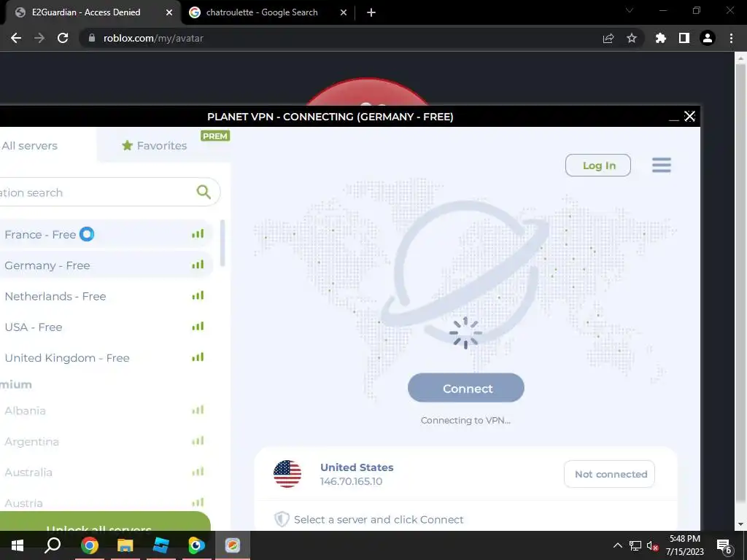Open the Planet VPN hamburger menu
Screen dimensions: 747x560
(661, 166)
